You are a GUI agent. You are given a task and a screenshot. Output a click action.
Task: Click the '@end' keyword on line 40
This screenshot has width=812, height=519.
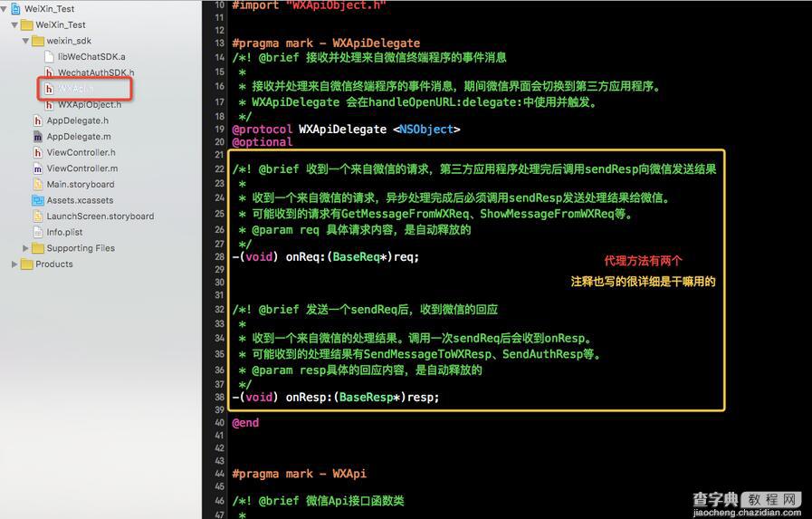pyautogui.click(x=245, y=423)
